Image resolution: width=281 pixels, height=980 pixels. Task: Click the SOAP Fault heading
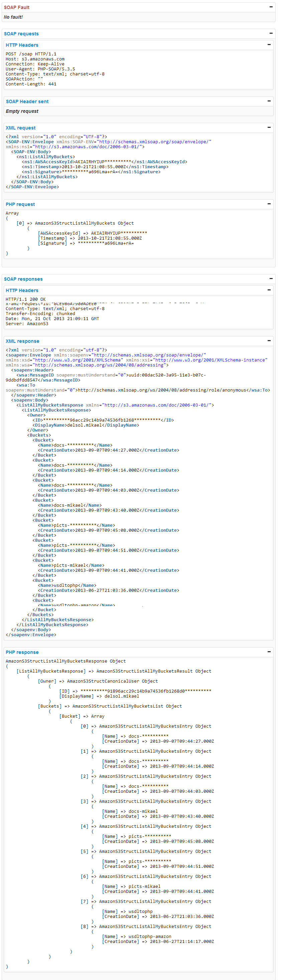click(16, 7)
